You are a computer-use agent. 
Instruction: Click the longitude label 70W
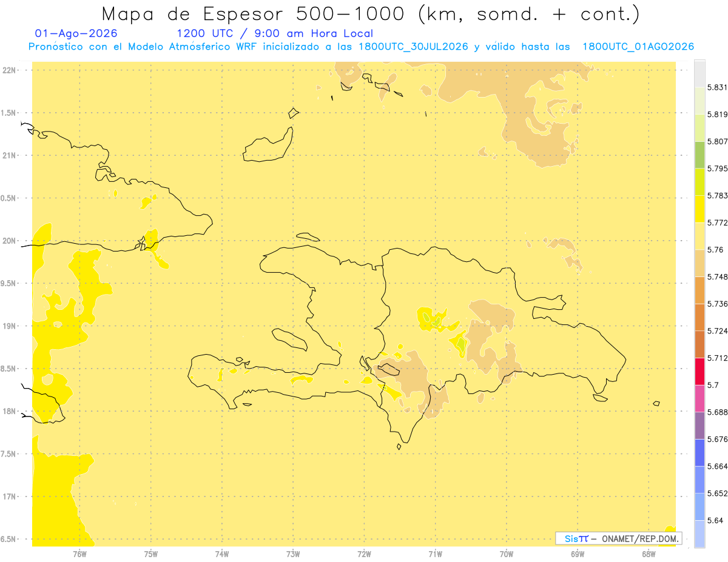pyautogui.click(x=507, y=554)
